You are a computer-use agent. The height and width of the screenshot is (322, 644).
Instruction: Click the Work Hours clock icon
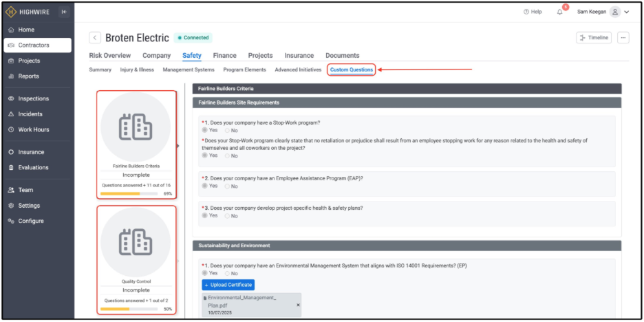(11, 130)
